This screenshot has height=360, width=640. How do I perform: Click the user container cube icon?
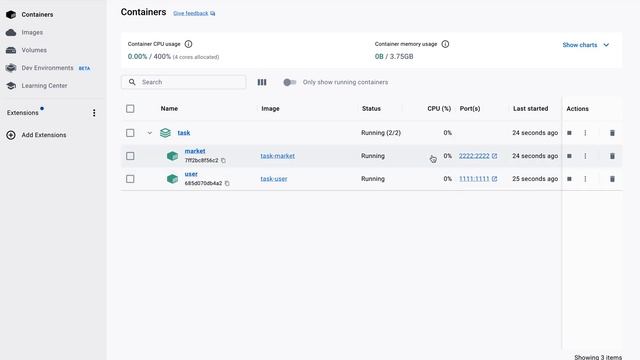point(173,179)
